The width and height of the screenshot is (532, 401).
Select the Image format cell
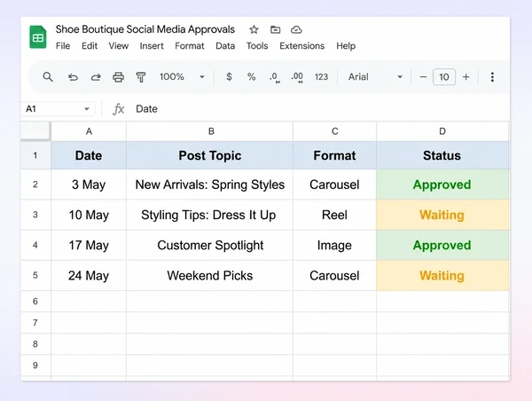tap(334, 245)
